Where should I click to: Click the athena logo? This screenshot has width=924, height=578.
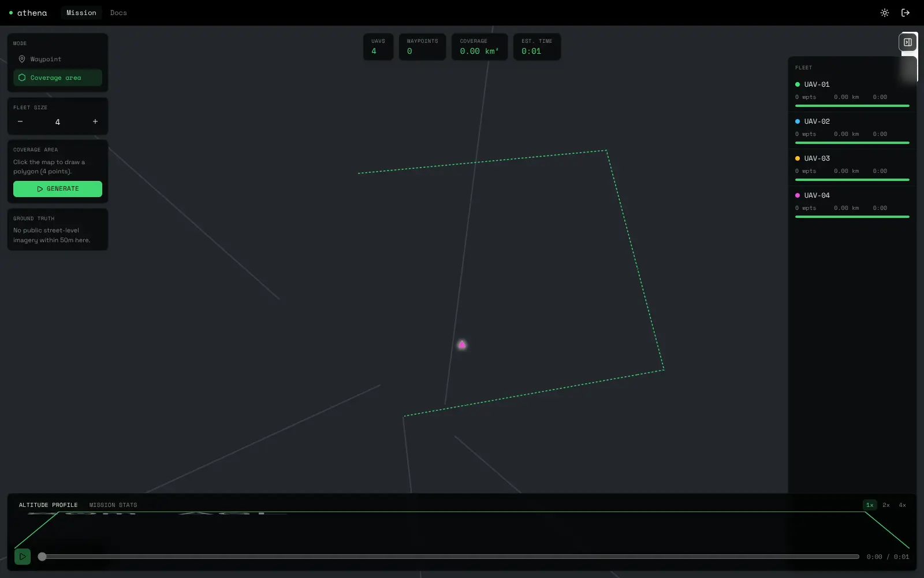[x=28, y=13]
